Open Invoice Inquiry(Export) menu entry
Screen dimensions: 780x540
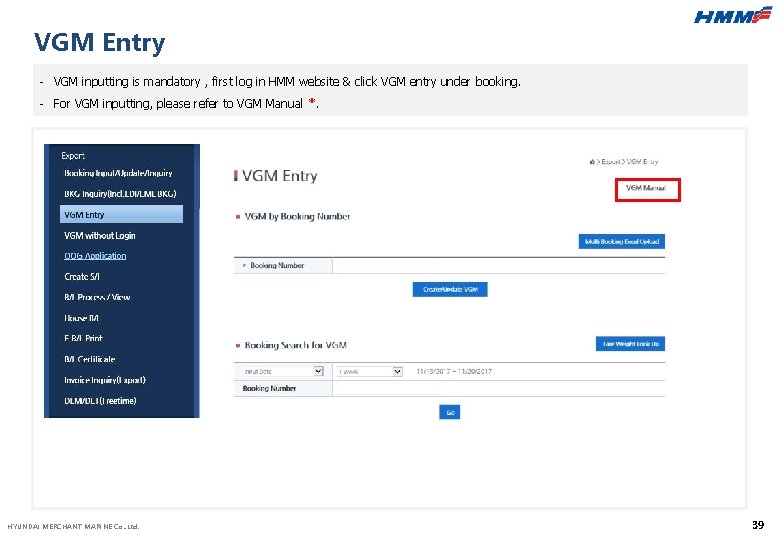104,380
